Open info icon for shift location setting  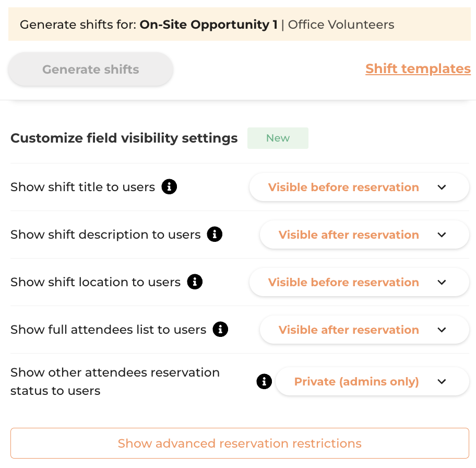pos(195,282)
